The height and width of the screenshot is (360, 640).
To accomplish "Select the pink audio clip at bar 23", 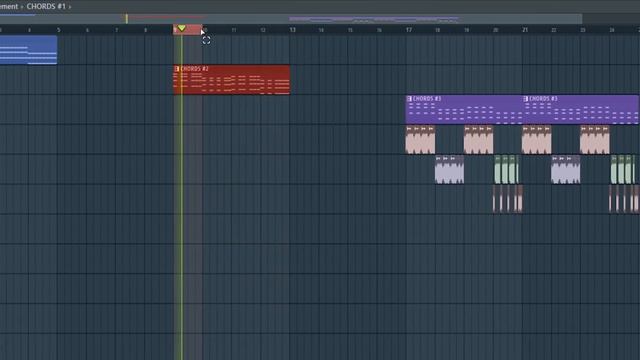I will tap(595, 140).
